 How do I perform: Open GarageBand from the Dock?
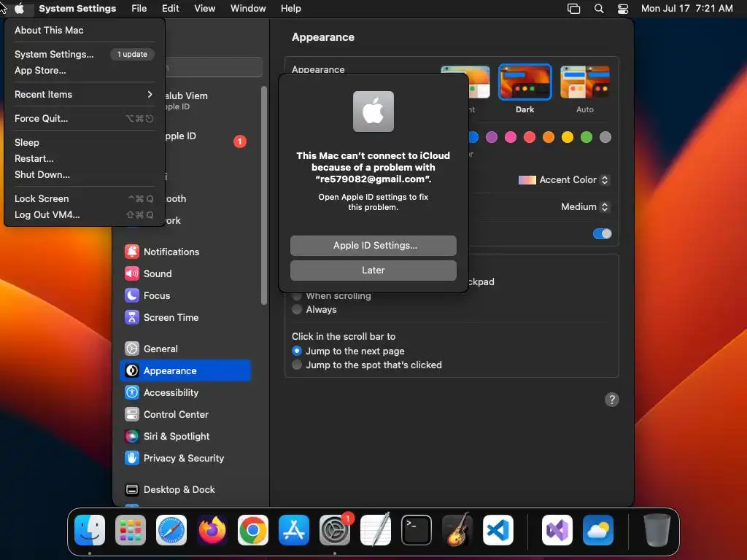[457, 530]
